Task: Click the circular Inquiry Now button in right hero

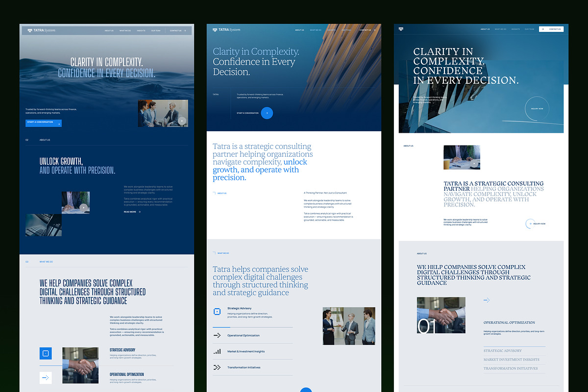Action: point(537,108)
